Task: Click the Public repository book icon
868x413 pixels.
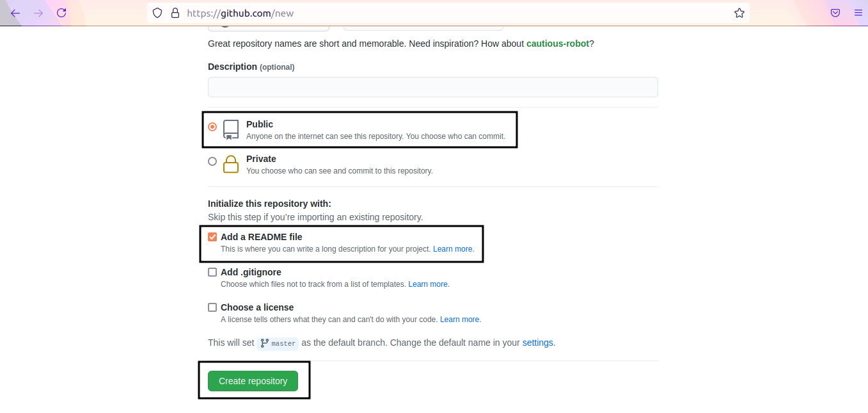Action: coord(231,129)
